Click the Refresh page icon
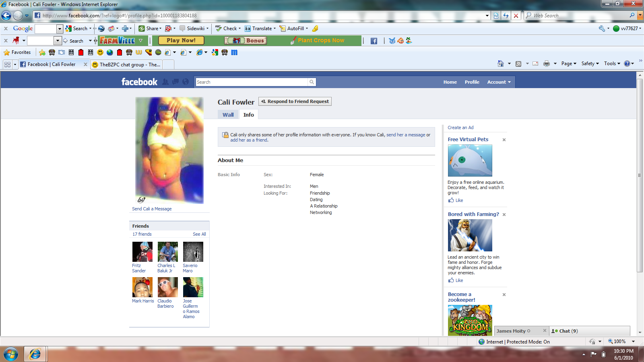This screenshot has width=644, height=362. click(x=506, y=16)
